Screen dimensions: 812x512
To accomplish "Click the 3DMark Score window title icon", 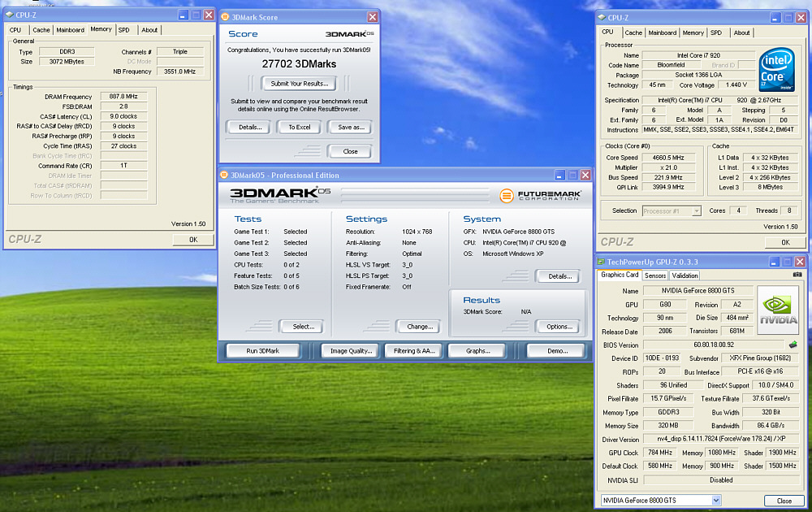I will point(225,17).
